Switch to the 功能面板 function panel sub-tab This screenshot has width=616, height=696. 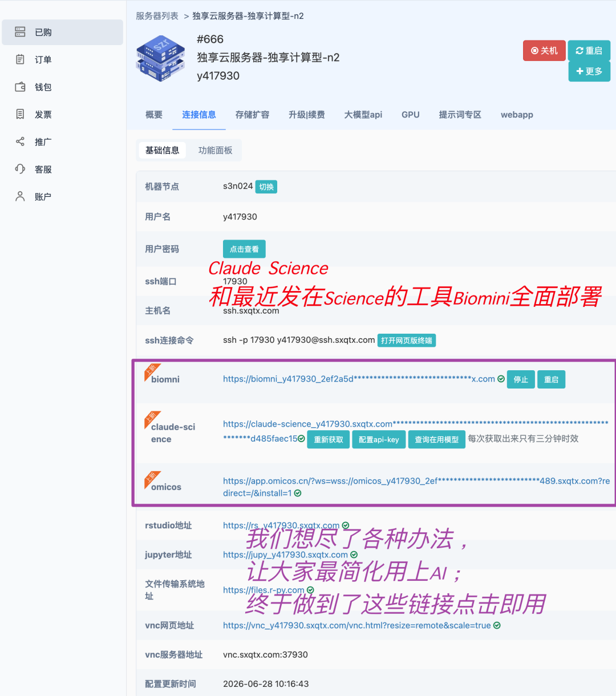tap(215, 150)
